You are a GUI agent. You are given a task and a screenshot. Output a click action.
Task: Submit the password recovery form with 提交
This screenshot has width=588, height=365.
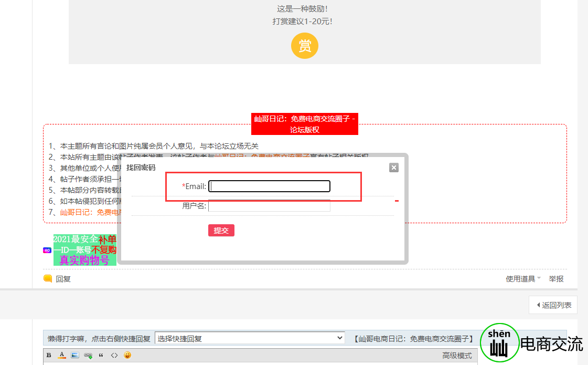(221, 231)
